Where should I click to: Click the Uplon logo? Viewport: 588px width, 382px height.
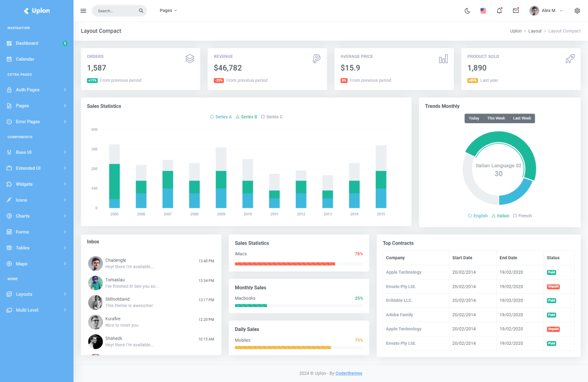pyautogui.click(x=37, y=11)
